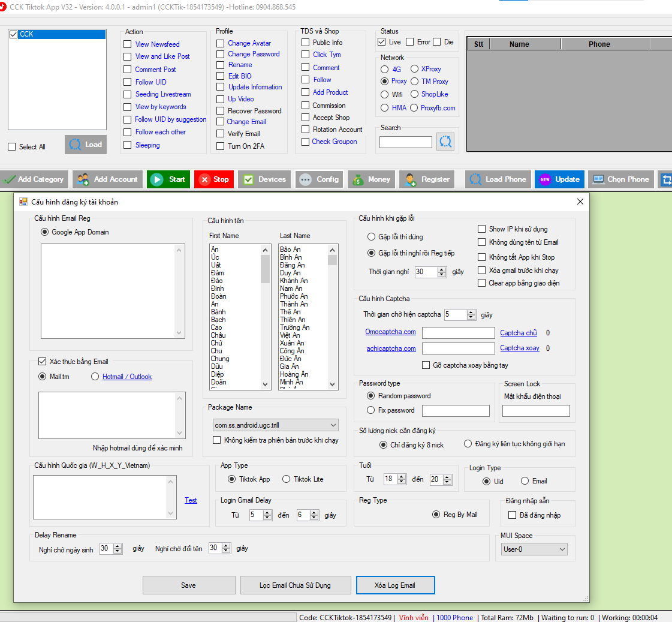Click the red Stop button
Image resolution: width=672 pixels, height=622 pixels.
point(214,179)
